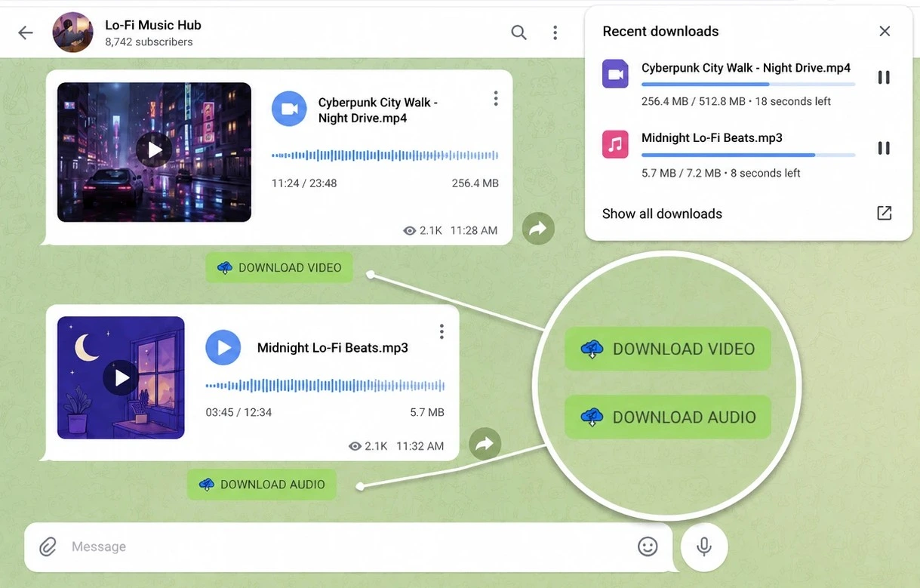The image size is (920, 588).
Task: Open options menu of the Midnight Lo-Fi message
Action: click(442, 332)
